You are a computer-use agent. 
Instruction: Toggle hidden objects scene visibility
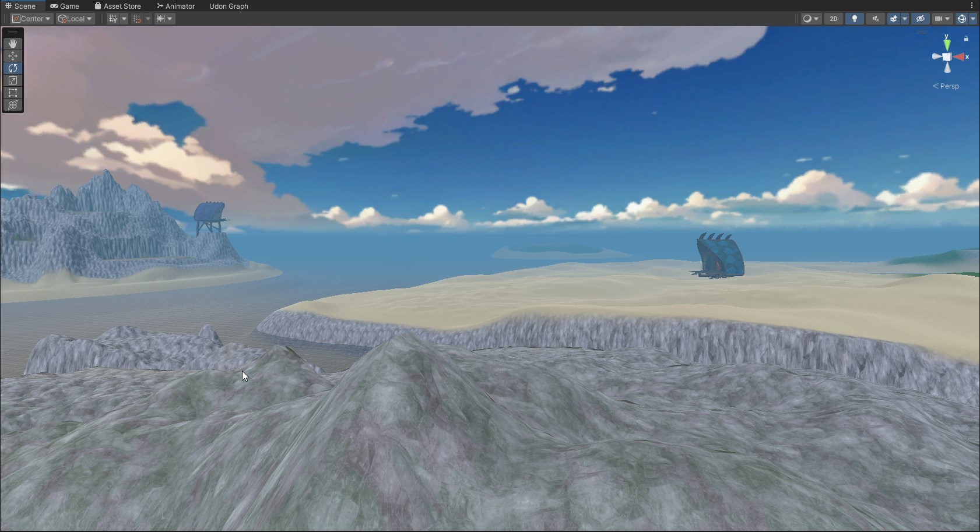pyautogui.click(x=920, y=19)
